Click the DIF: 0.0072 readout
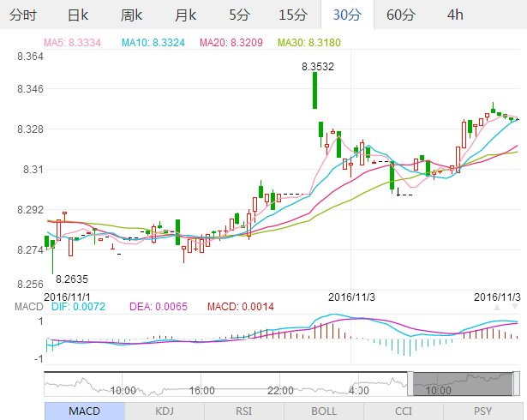527x420 pixels. (78, 307)
